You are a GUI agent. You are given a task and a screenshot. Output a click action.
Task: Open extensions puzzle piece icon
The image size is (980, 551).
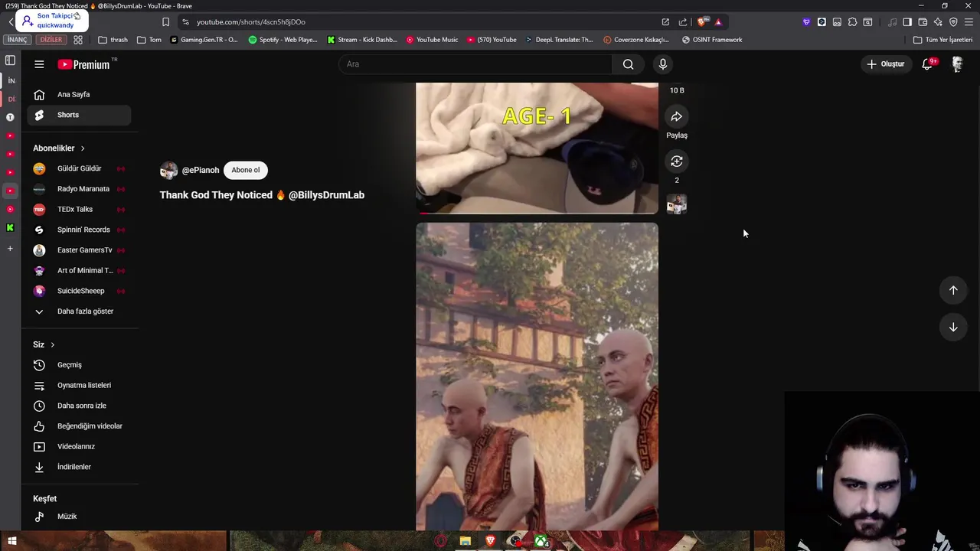tap(852, 22)
